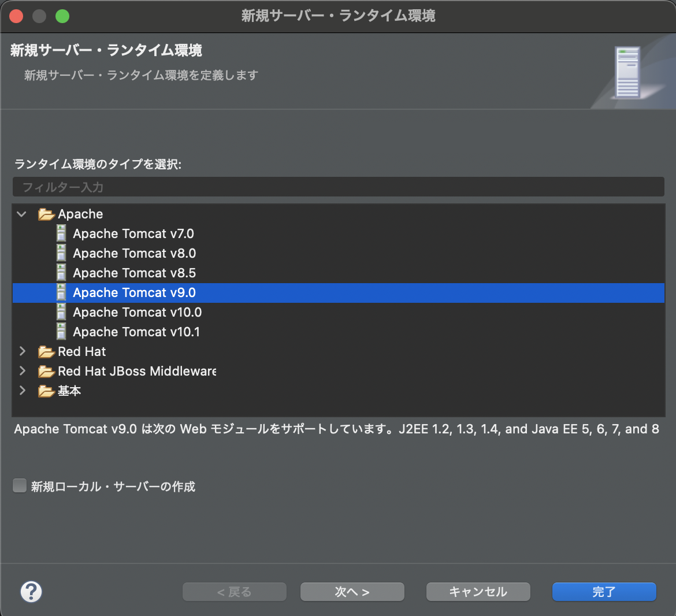The image size is (676, 616).
Task: Click the 完了 finish button
Action: (604, 591)
